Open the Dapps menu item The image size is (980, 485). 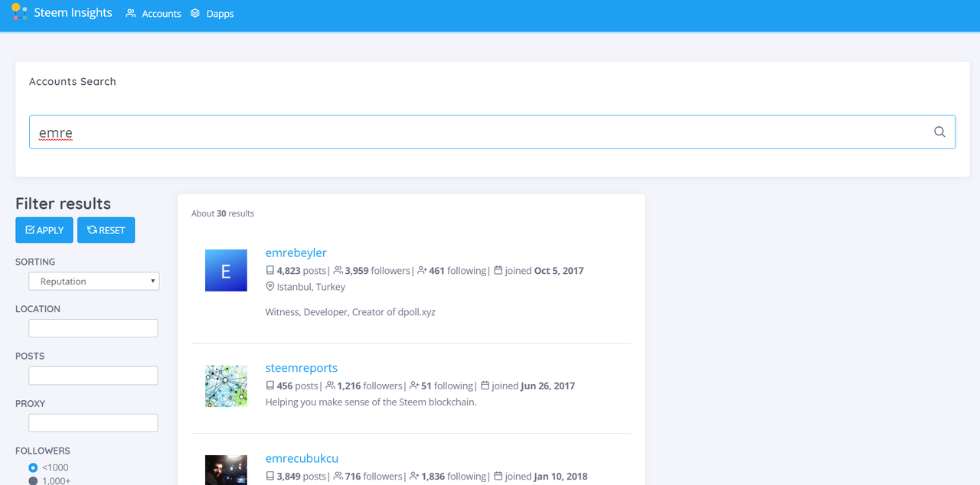tap(220, 14)
